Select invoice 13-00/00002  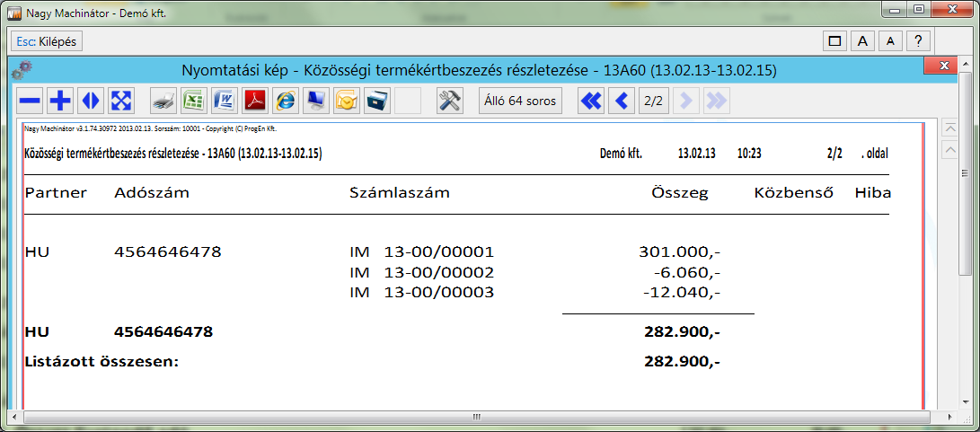pyautogui.click(x=438, y=272)
